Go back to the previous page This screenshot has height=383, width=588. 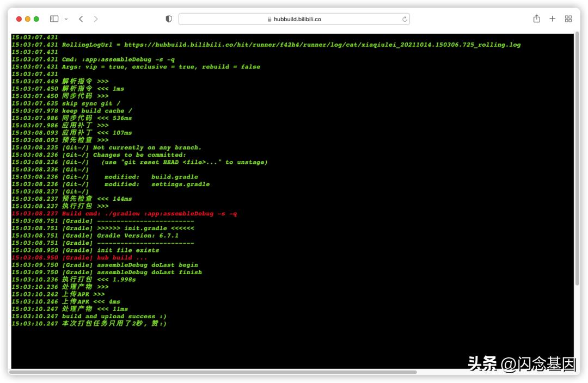click(81, 19)
